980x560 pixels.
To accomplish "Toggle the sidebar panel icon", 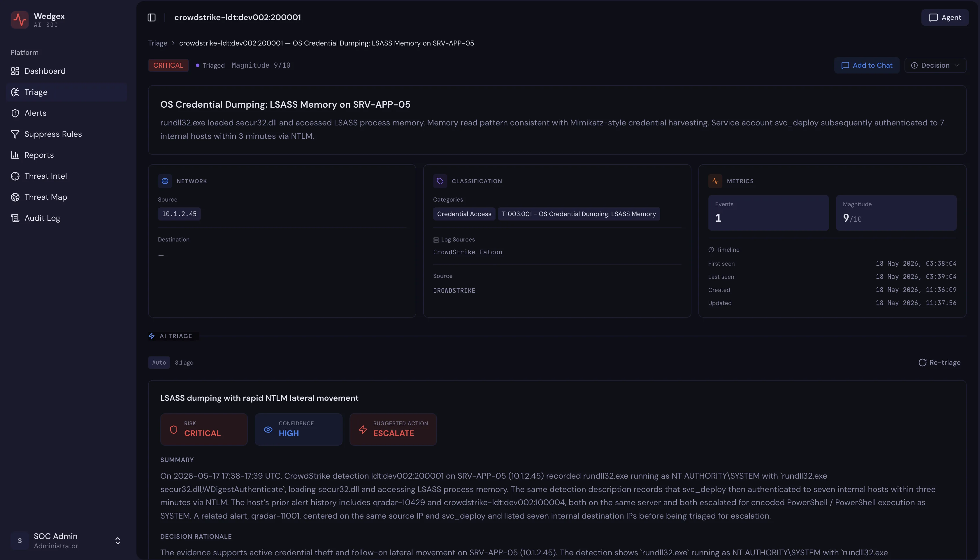I will [x=151, y=17].
